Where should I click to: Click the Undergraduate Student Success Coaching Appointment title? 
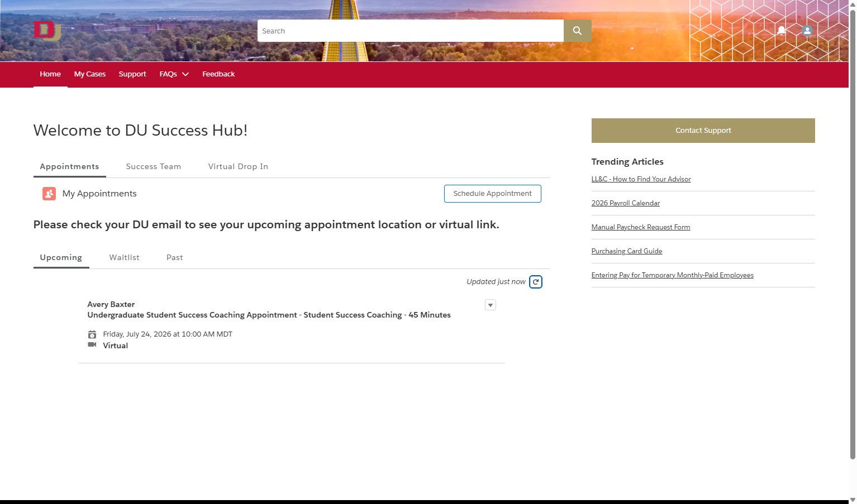(x=269, y=315)
